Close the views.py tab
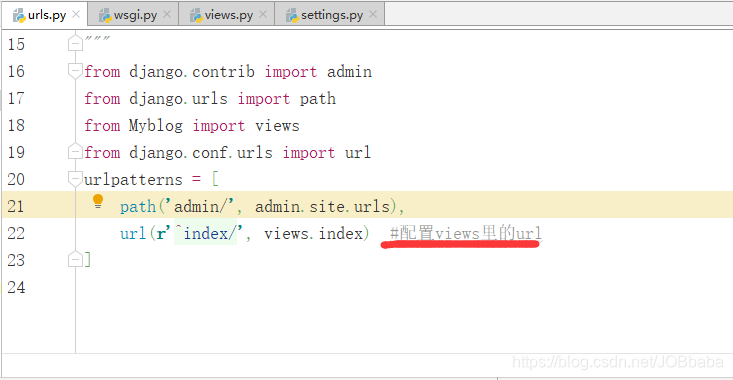This screenshot has height=380, width=733. point(263,14)
